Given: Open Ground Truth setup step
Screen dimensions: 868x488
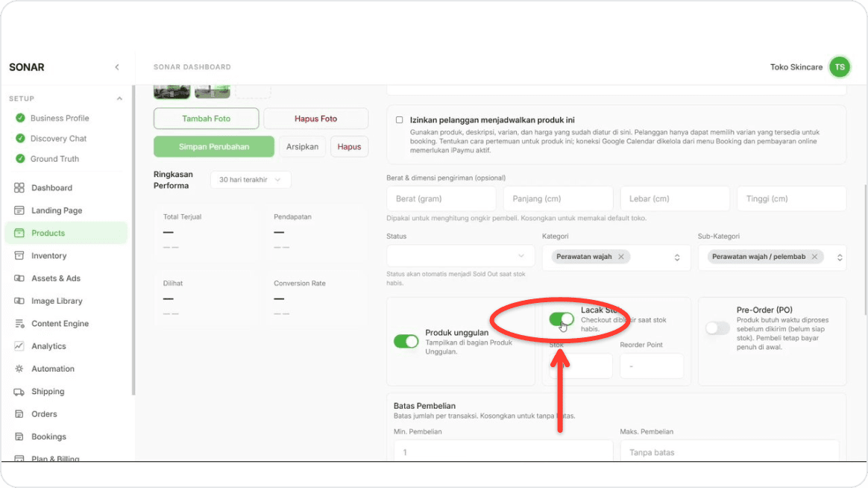Looking at the screenshot, I should 54,159.
